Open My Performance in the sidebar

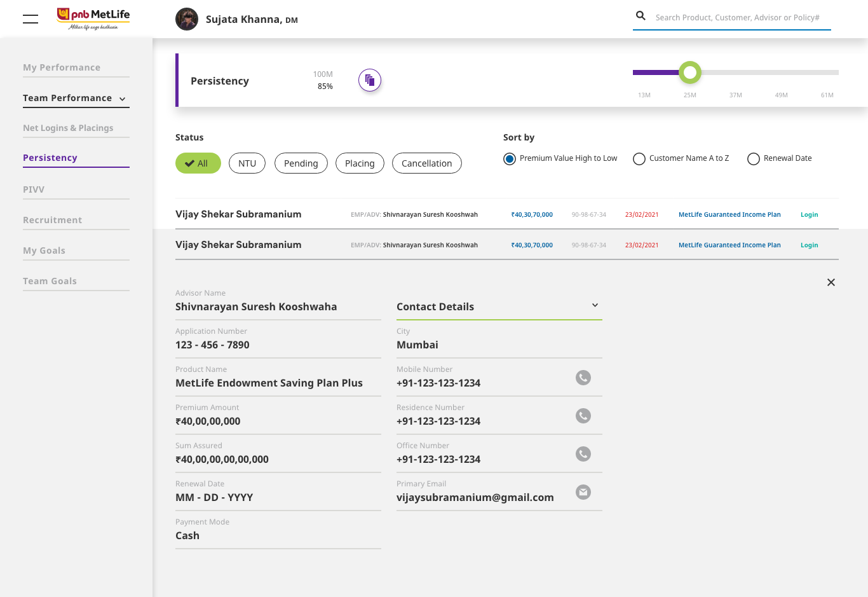pos(62,67)
